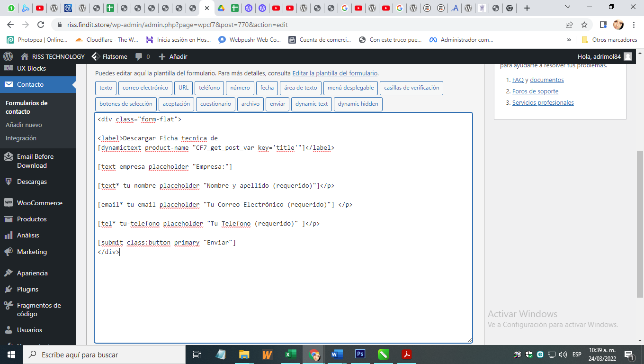Screen dimensions: 644x364
Task: Insert an 'aceptación' form tag
Action: 176,104
